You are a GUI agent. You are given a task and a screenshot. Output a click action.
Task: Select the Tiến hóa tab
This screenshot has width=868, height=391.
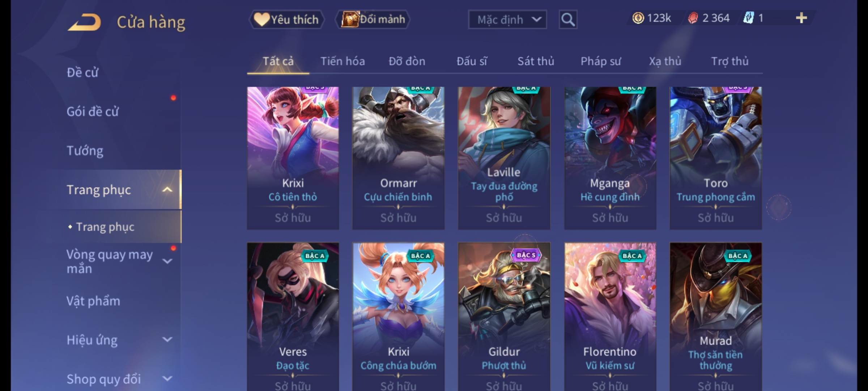point(342,61)
